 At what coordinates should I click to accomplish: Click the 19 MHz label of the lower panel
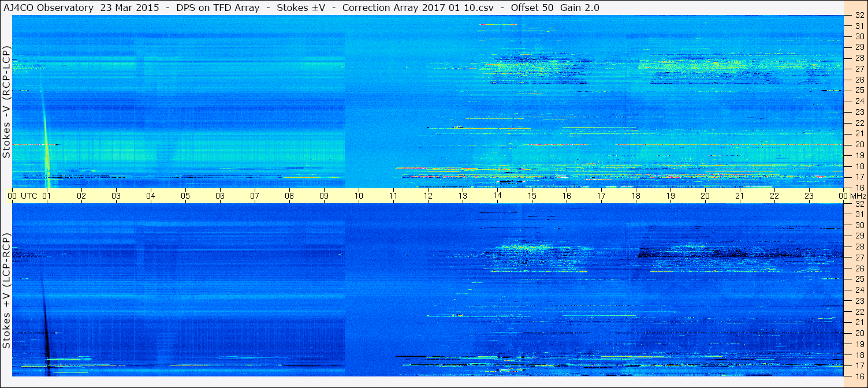[x=859, y=344]
